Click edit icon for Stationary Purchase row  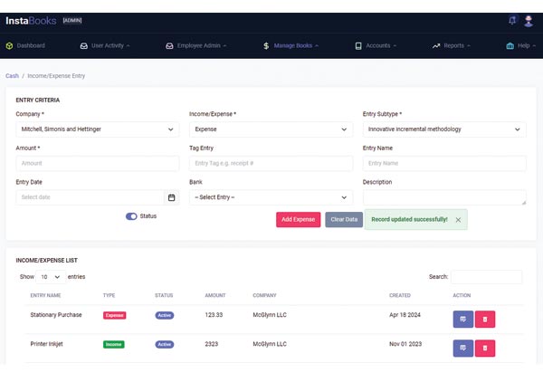462,319
